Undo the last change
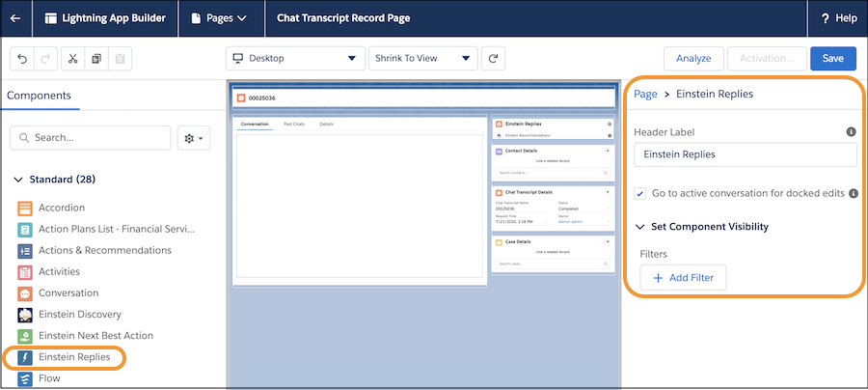Viewport: 868px width, 390px height. tap(22, 59)
